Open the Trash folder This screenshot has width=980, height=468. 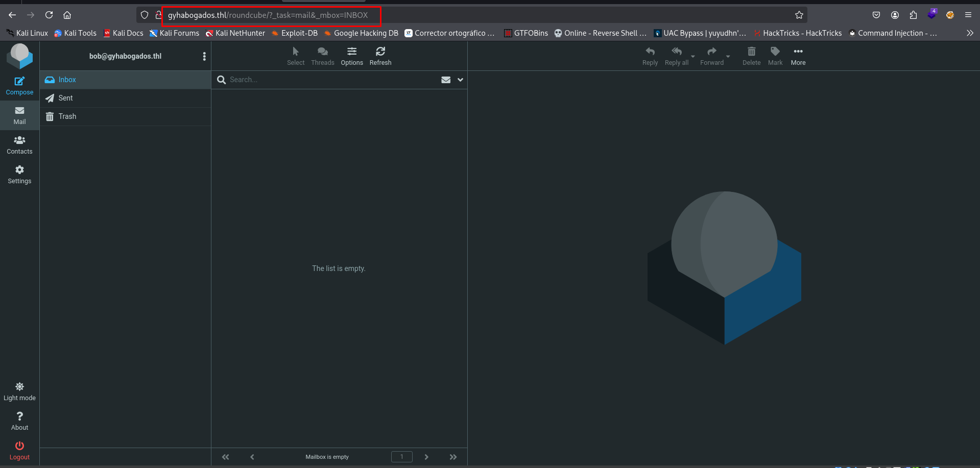[x=67, y=116]
